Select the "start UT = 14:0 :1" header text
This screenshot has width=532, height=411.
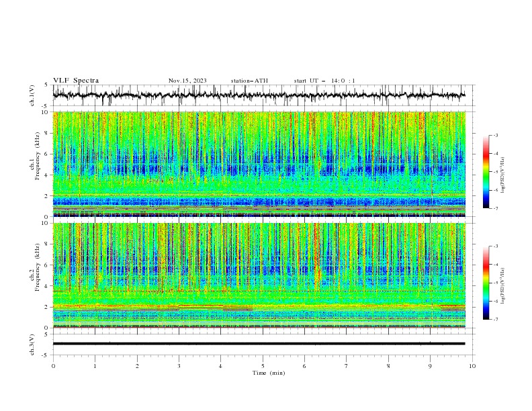click(324, 81)
